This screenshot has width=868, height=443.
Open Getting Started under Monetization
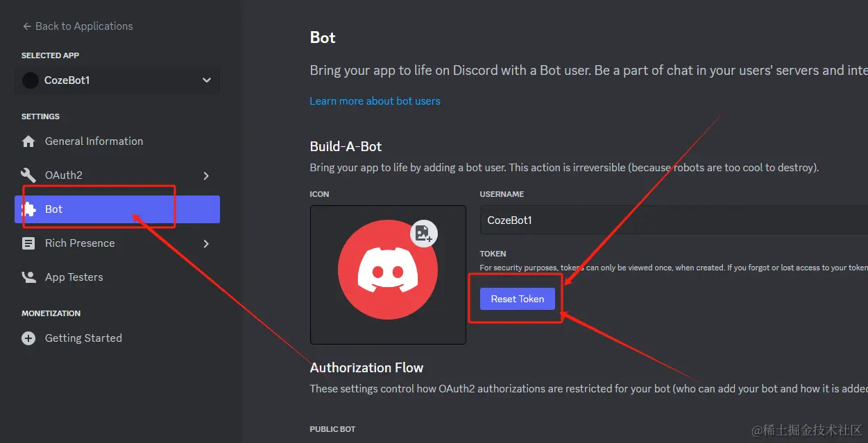click(x=117, y=338)
